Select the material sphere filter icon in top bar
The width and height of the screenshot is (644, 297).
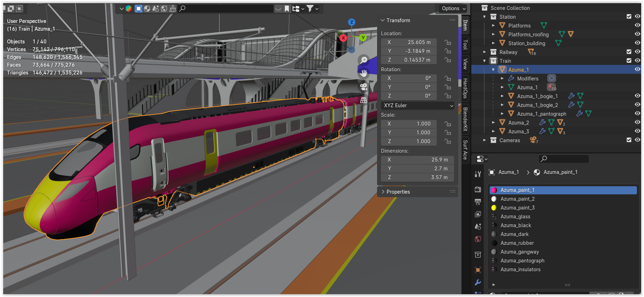(x=147, y=8)
